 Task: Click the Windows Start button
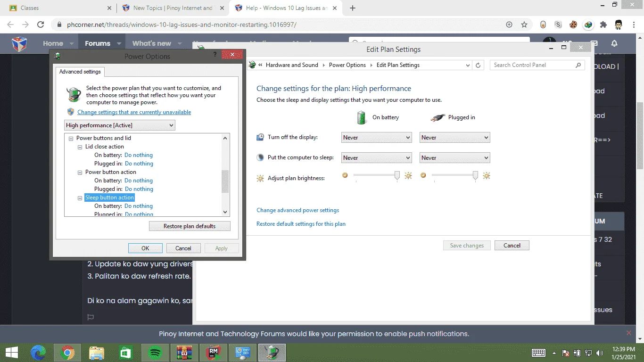click(11, 353)
